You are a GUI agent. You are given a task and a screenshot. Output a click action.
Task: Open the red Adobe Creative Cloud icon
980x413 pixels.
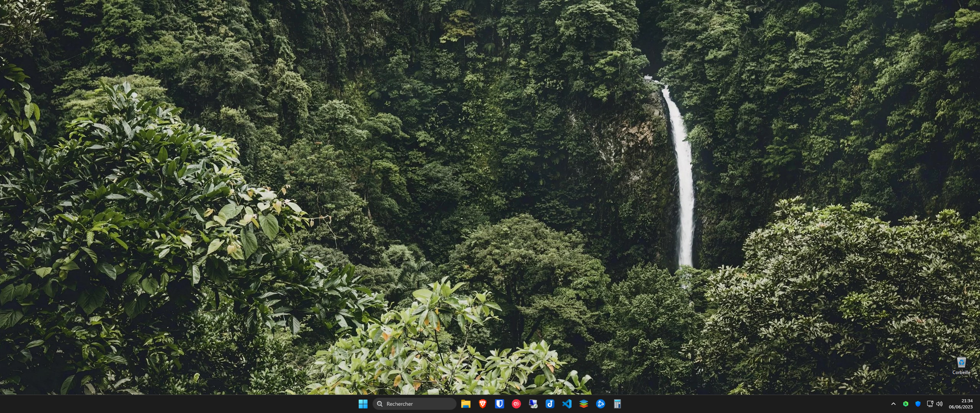coord(516,404)
